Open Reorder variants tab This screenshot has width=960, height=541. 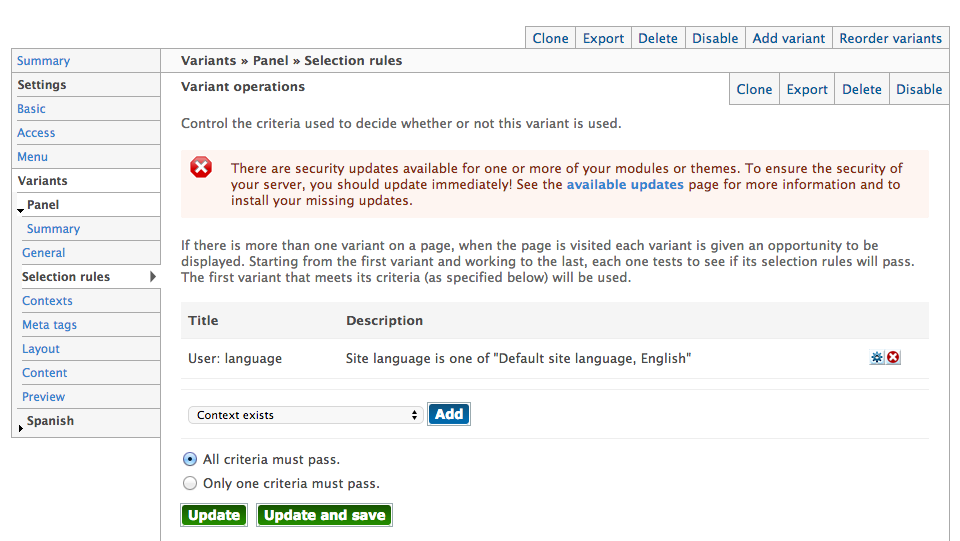pos(890,38)
